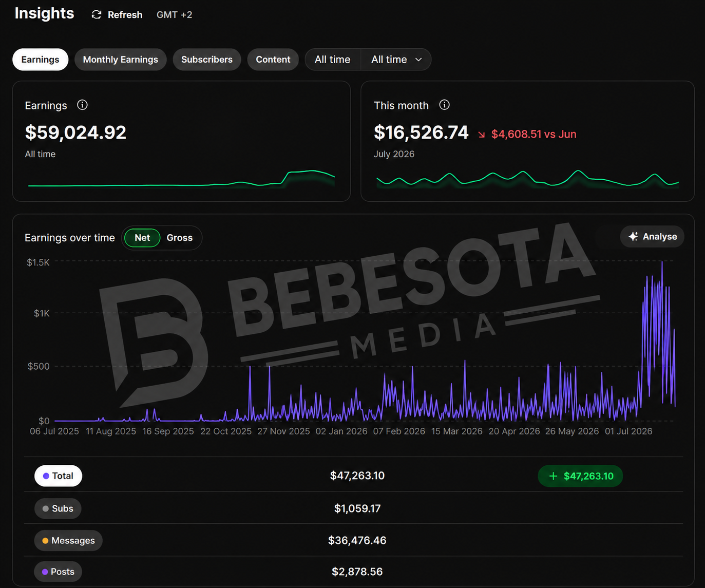Toggle the Subs series pill

[x=58, y=508]
